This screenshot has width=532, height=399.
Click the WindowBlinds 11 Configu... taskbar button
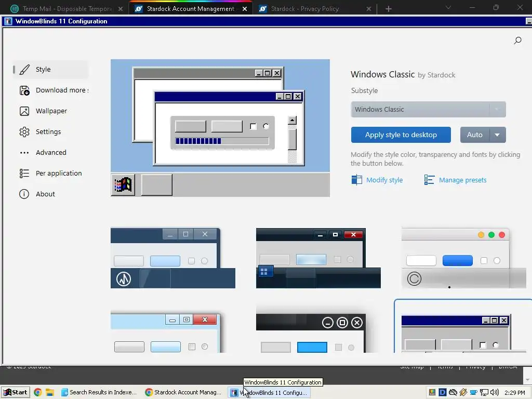[269, 393]
